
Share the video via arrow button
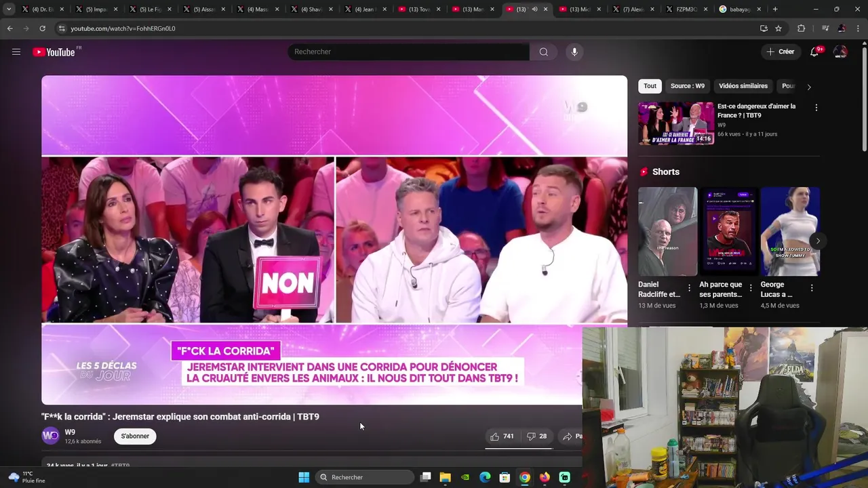coord(572,436)
